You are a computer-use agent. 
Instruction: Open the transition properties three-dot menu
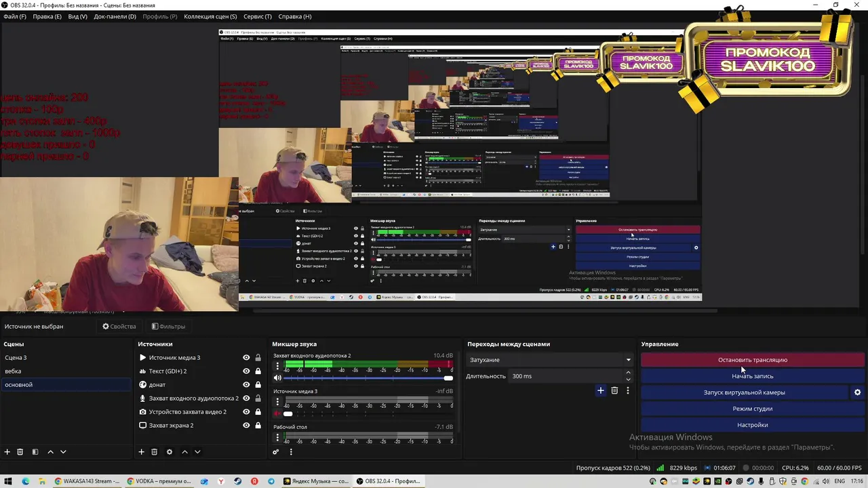[628, 390]
